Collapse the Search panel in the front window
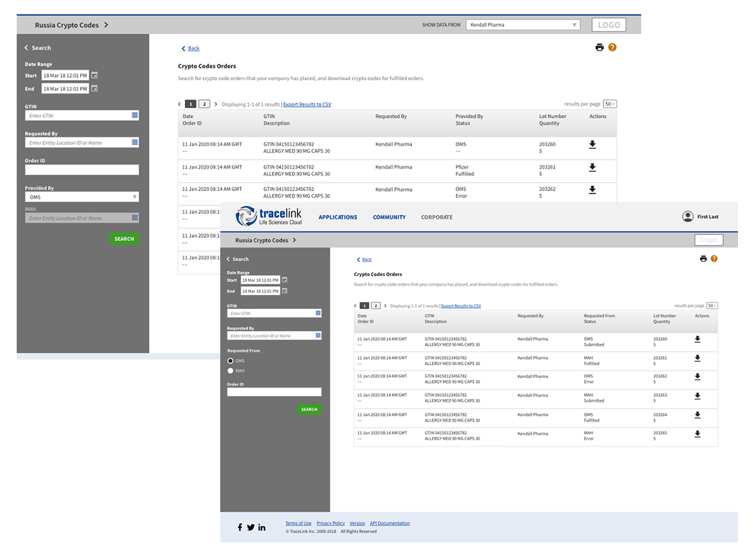 (229, 259)
